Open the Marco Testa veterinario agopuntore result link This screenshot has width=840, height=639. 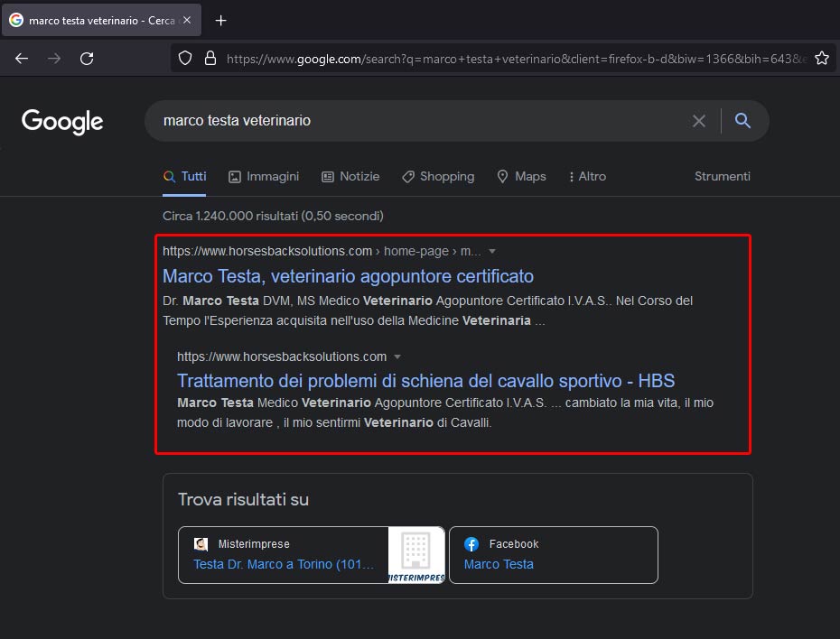point(348,276)
